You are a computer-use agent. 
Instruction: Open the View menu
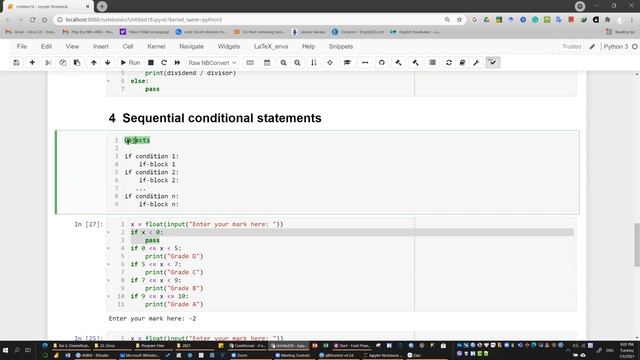point(72,47)
